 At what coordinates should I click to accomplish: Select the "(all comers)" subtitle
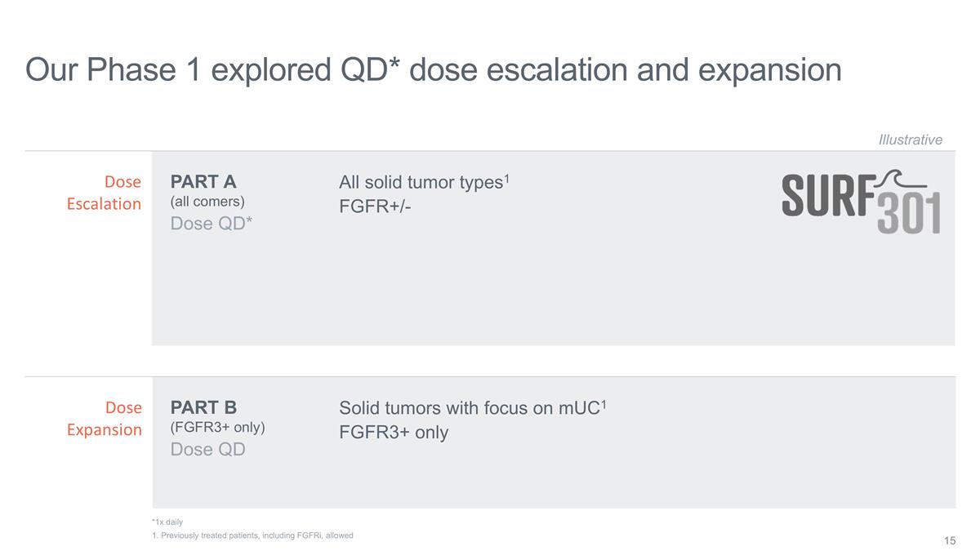[207, 201]
